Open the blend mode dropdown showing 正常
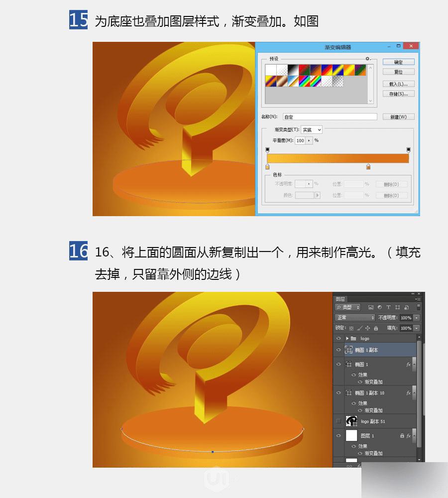Viewport: 448px width, 498px height. coord(355,318)
